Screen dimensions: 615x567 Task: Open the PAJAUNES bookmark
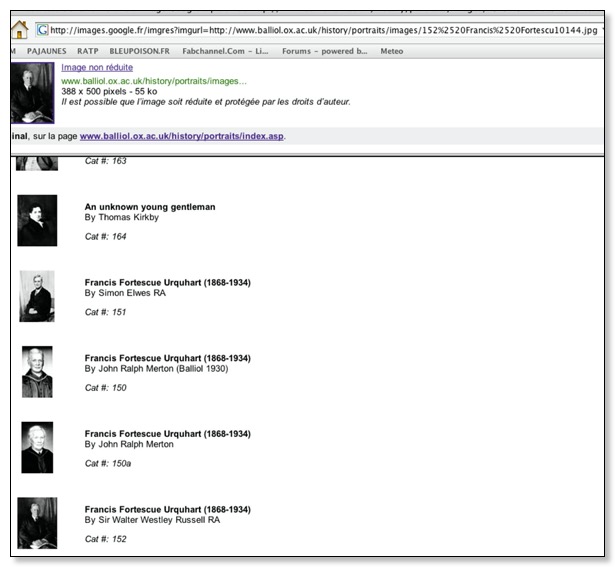point(46,51)
